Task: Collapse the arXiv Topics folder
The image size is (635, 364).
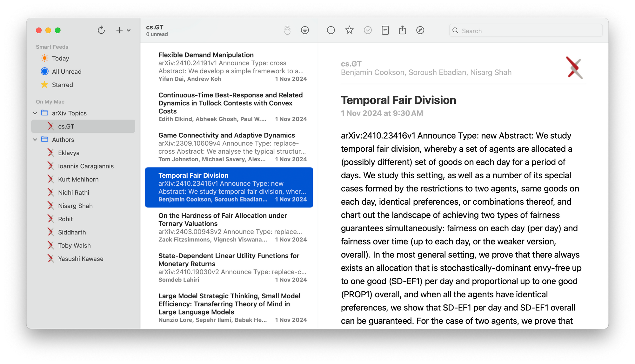Action: 35,113
